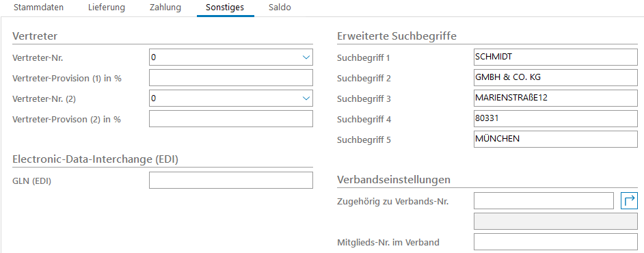Go to the Zahlung tab
The height and width of the screenshot is (253, 644).
[x=165, y=8]
